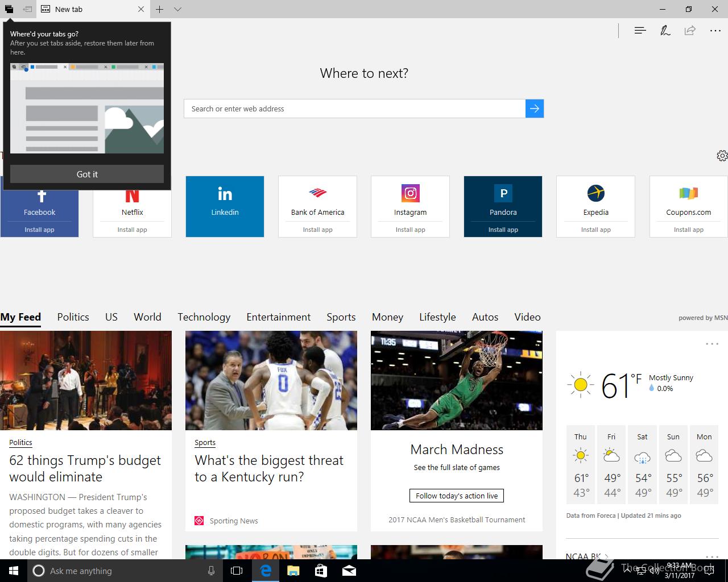The height and width of the screenshot is (582, 728).
Task: Select Fri forecast in weather card
Action: pyautogui.click(x=611, y=464)
